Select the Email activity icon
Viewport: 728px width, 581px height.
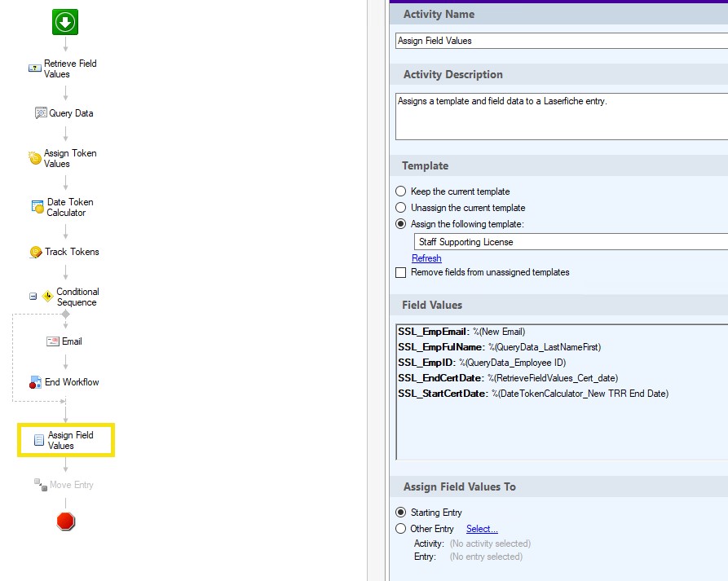pyautogui.click(x=53, y=341)
